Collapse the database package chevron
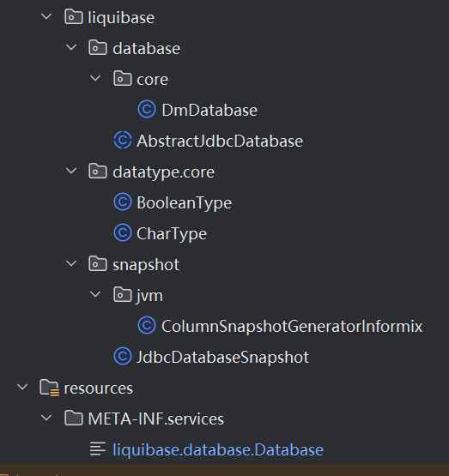Viewport: 449px width, 476px height. (71, 47)
